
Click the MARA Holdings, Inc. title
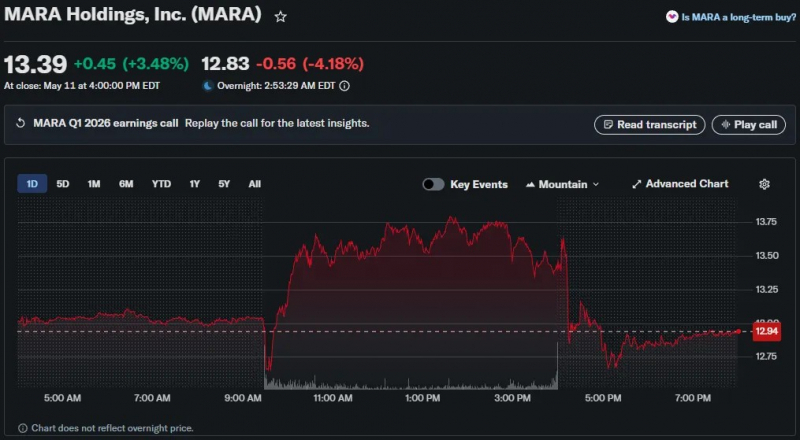pos(133,14)
